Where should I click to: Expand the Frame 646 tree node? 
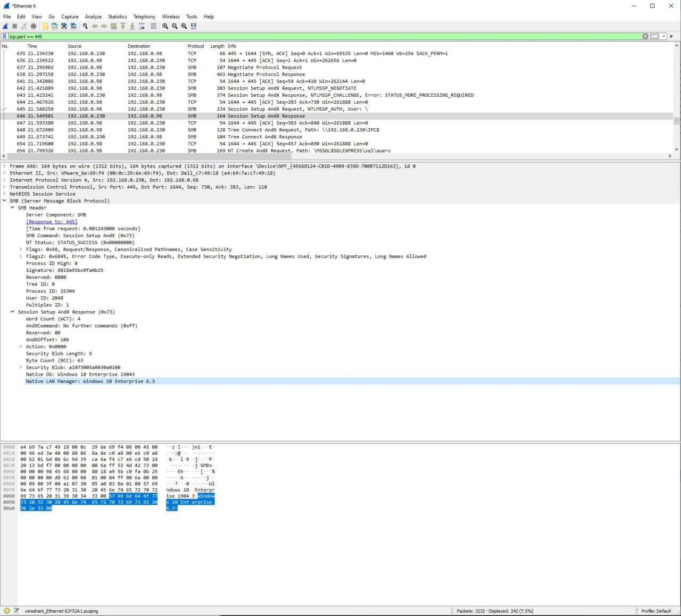[4, 166]
